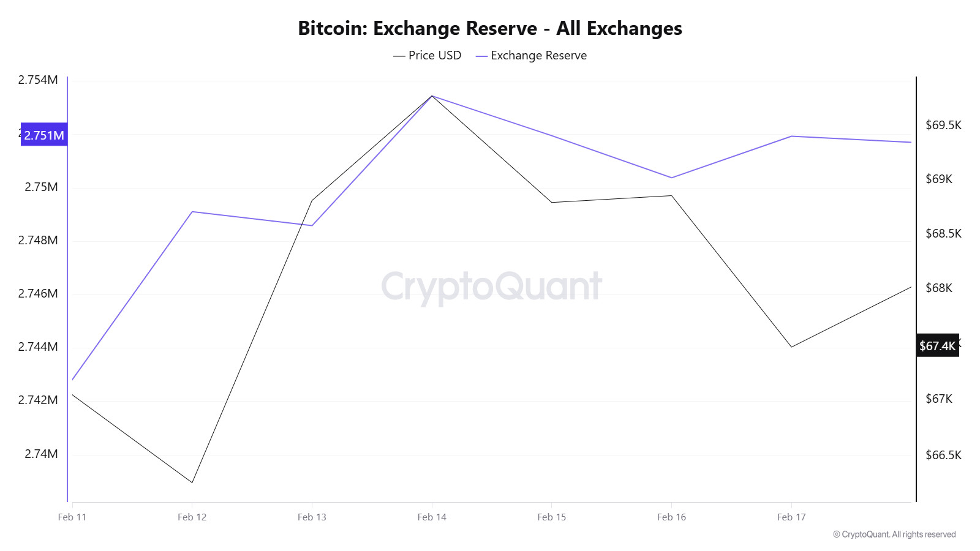The height and width of the screenshot is (551, 980).
Task: Toggle the Exchange Reserve legend entry
Action: tap(531, 56)
